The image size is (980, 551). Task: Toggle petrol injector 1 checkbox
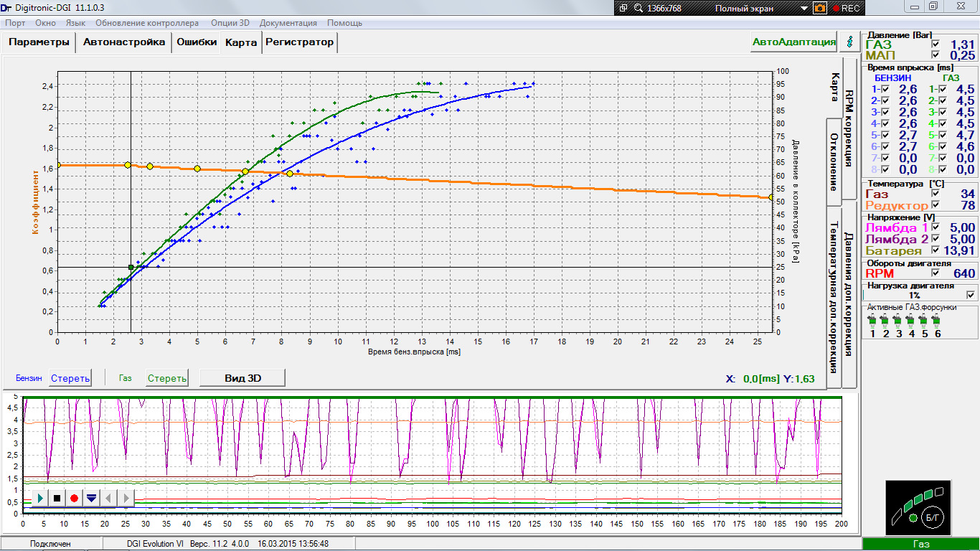tap(885, 89)
